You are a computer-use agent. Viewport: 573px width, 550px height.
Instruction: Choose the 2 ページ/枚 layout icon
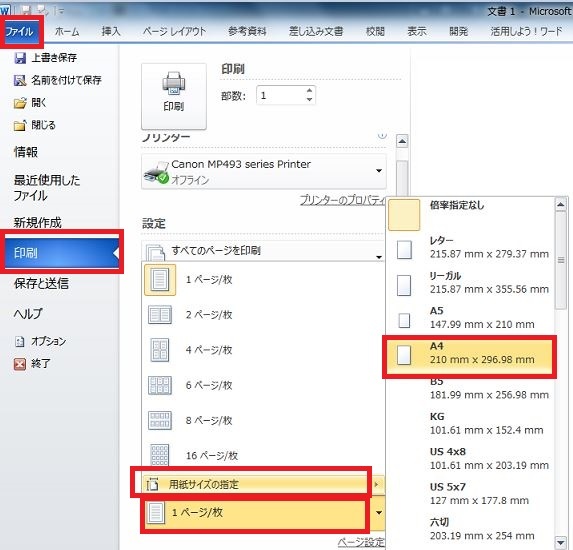point(160,315)
